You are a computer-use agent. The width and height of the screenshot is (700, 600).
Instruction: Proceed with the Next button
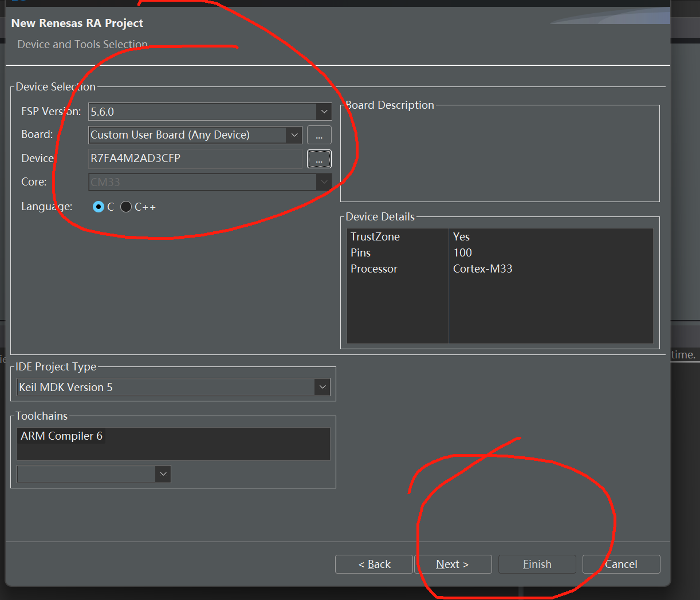tap(453, 564)
